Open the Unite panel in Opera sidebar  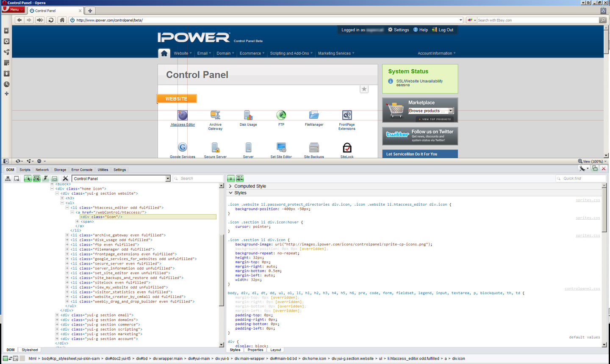6,52
